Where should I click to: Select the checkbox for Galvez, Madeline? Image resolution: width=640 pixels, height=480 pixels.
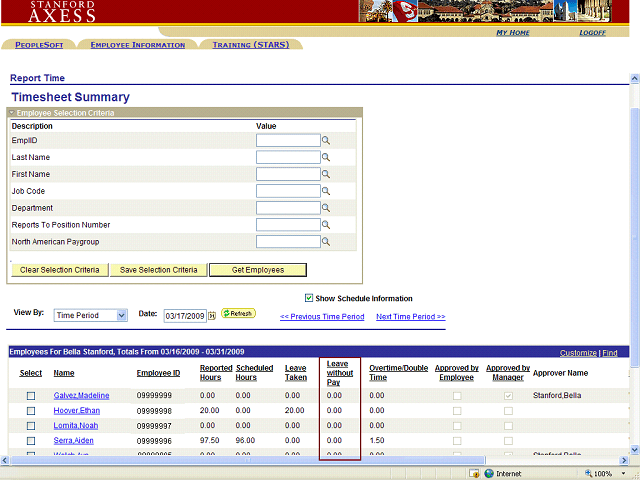(x=31, y=396)
